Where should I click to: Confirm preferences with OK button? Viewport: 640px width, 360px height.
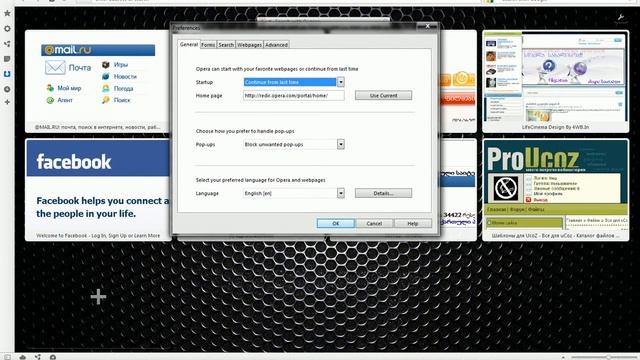[336, 223]
